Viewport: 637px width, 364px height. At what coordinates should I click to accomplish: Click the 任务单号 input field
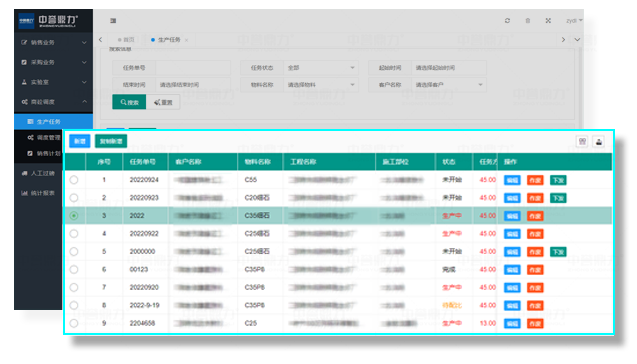coord(193,68)
